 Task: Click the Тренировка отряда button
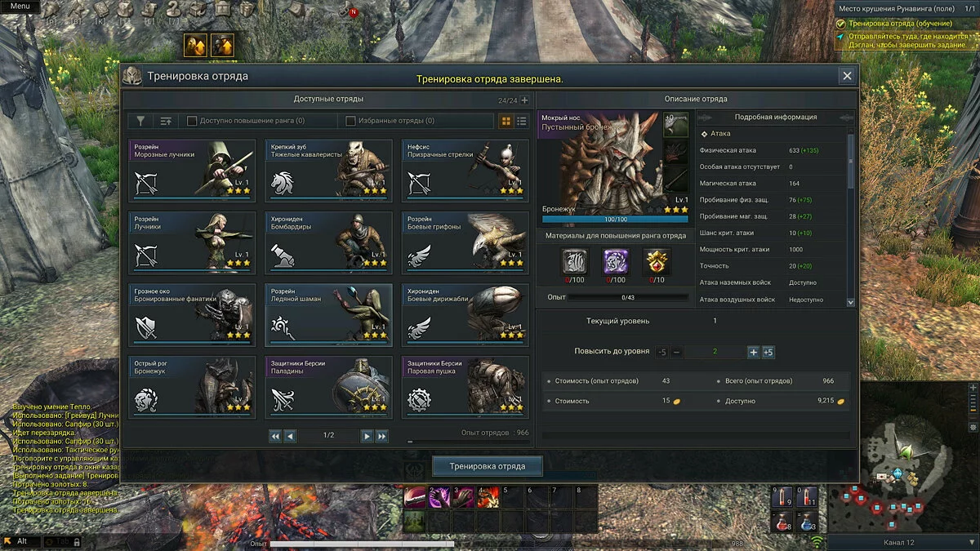pos(488,466)
